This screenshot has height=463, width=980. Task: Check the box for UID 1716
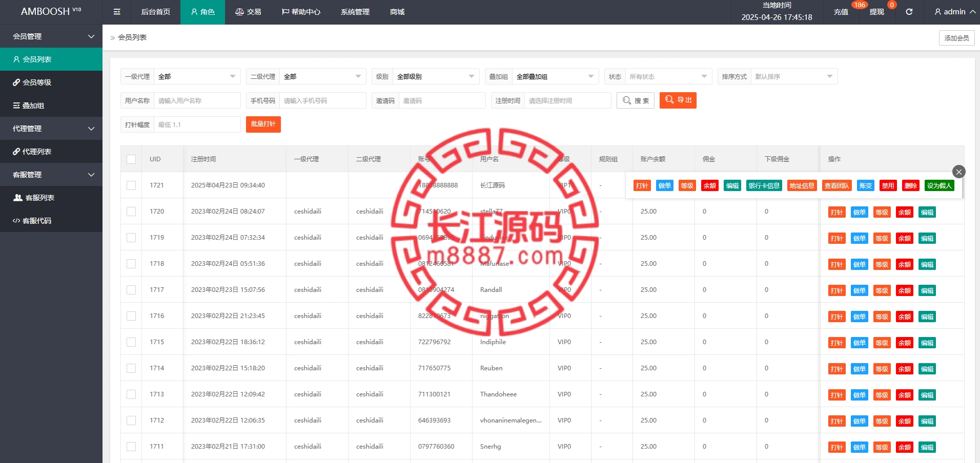131,316
